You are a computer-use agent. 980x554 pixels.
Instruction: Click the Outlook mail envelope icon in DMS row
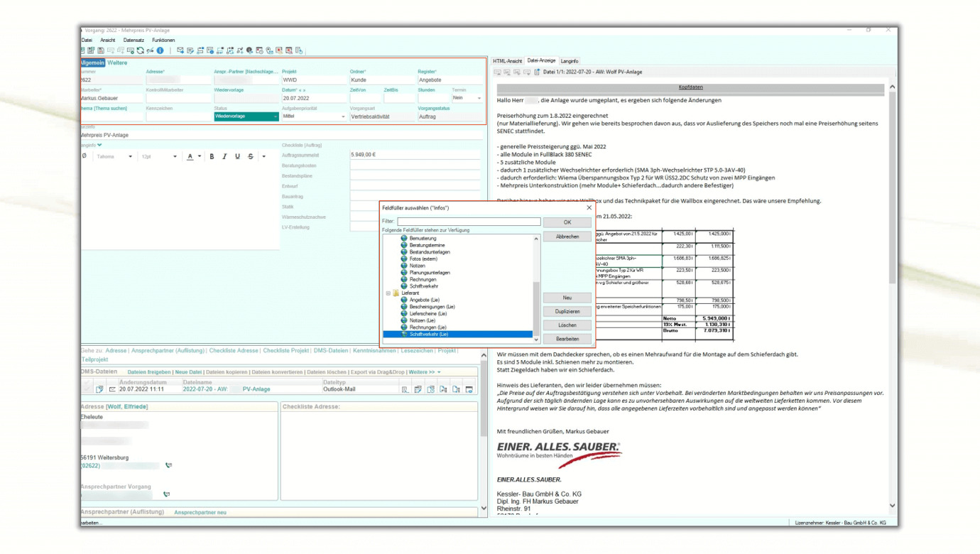tap(112, 389)
